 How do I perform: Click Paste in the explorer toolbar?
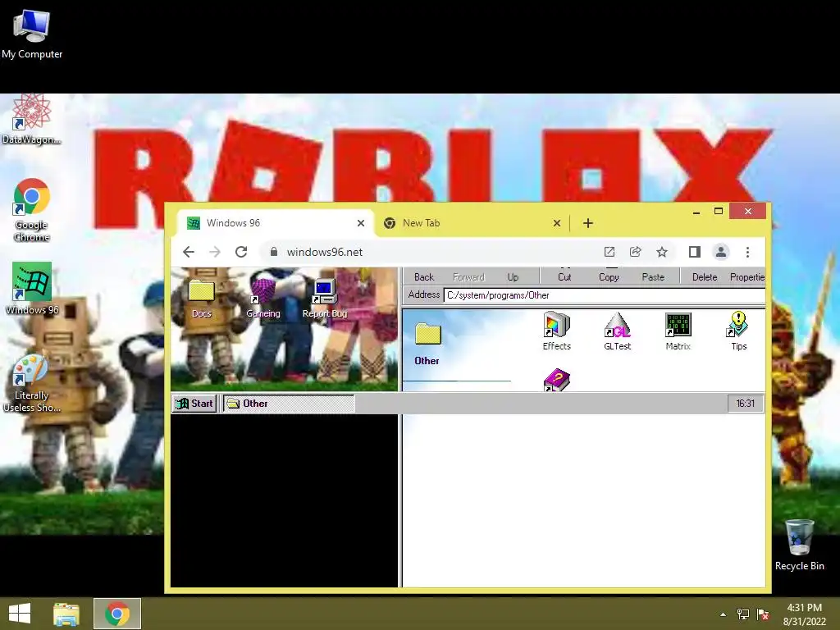653,276
